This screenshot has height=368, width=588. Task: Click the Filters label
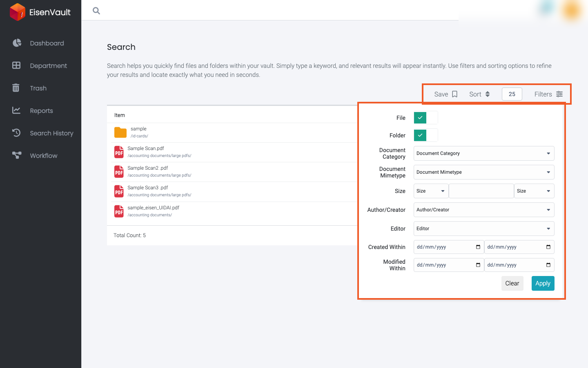543,94
